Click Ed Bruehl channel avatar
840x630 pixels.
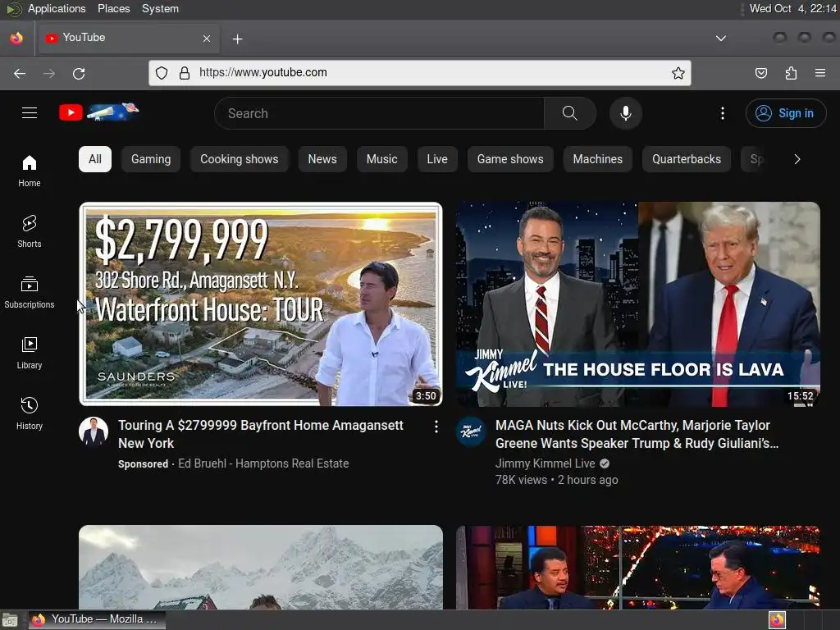(x=94, y=431)
